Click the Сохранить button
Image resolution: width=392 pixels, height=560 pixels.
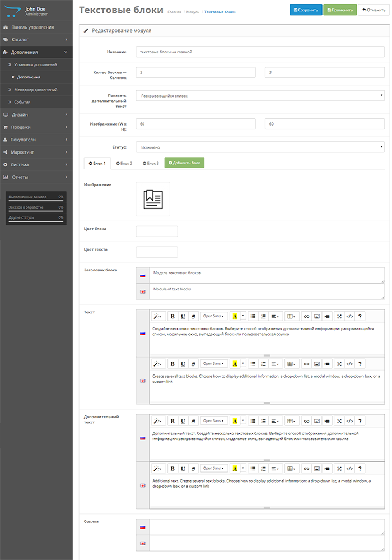pos(306,10)
